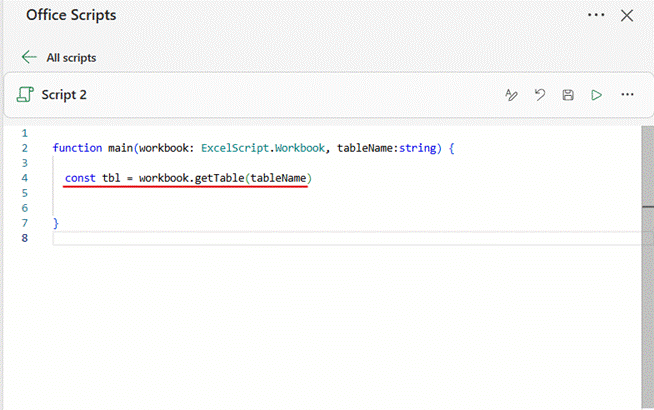Close the Office Scripts pane

point(627,16)
